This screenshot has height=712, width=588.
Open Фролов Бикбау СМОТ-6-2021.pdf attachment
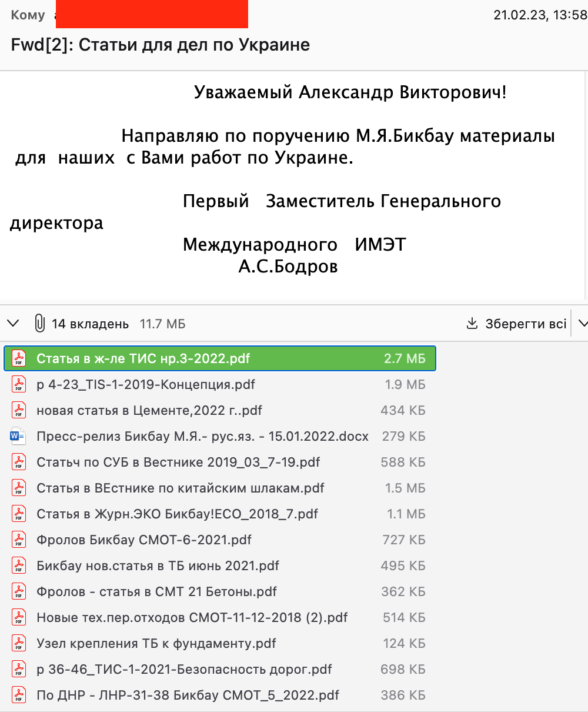click(220, 540)
